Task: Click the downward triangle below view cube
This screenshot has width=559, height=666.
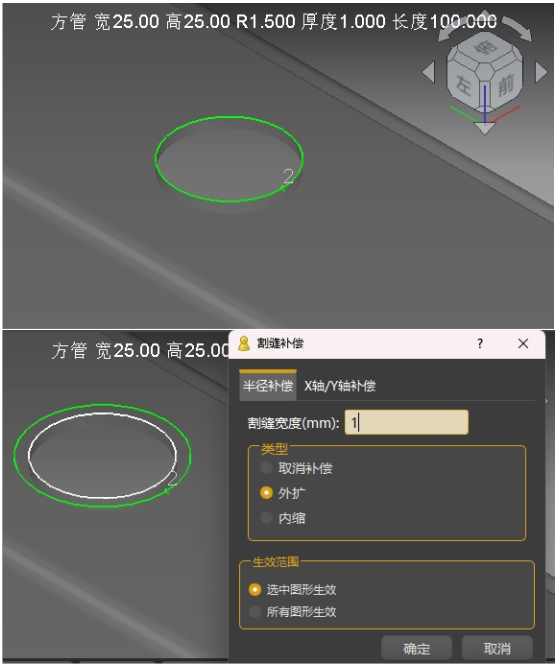Action: [484, 128]
